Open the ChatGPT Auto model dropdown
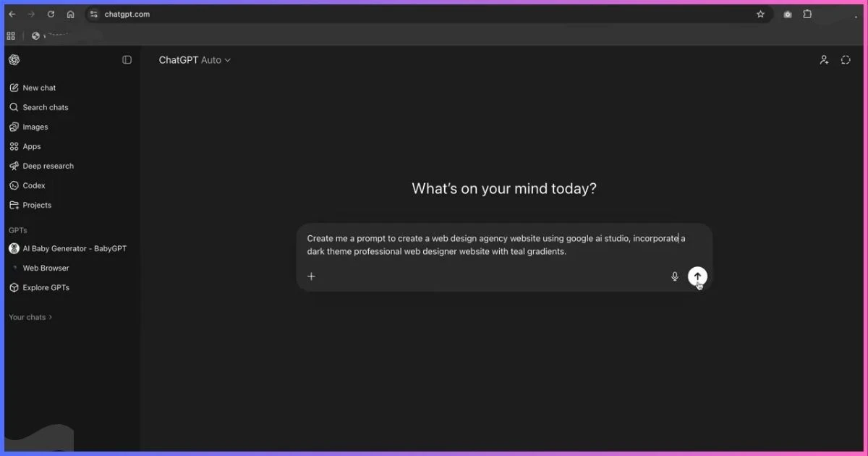 click(195, 60)
